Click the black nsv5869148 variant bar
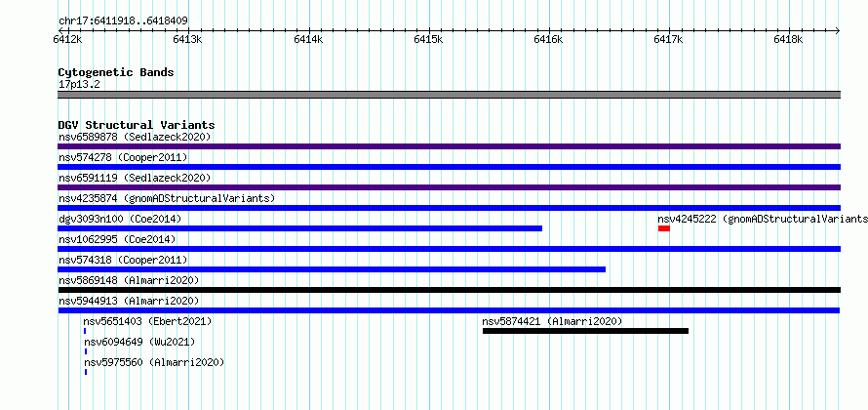 pos(449,290)
